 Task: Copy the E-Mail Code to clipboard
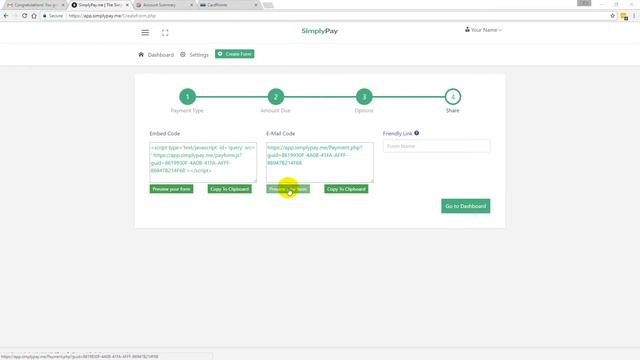346,189
